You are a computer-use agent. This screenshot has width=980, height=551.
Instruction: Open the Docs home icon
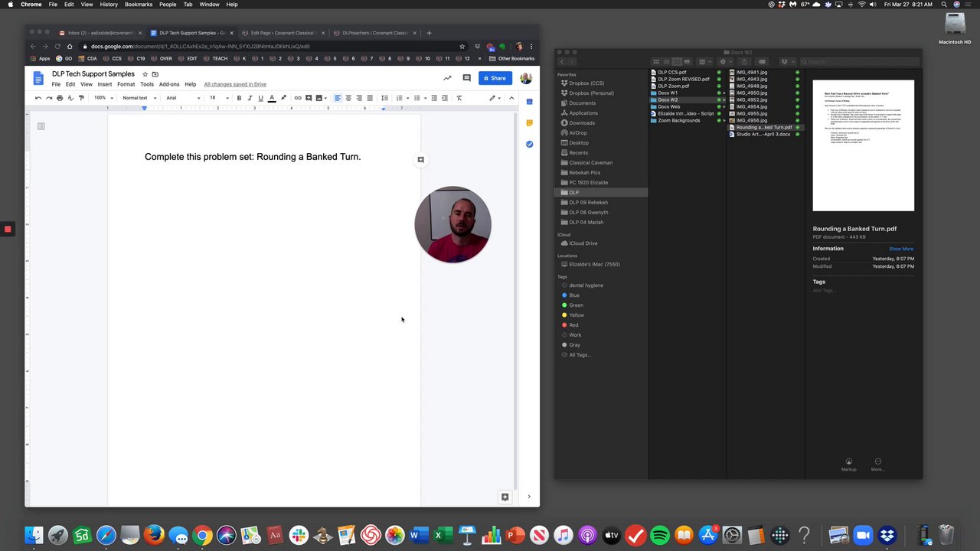pyautogui.click(x=38, y=78)
